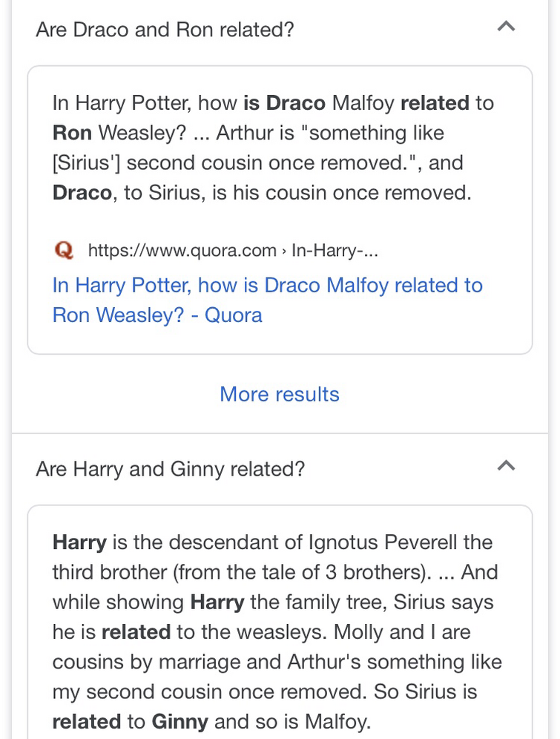Open the https://www.quora.com URL text
Image resolution: width=560 pixels, height=739 pixels.
(x=182, y=250)
